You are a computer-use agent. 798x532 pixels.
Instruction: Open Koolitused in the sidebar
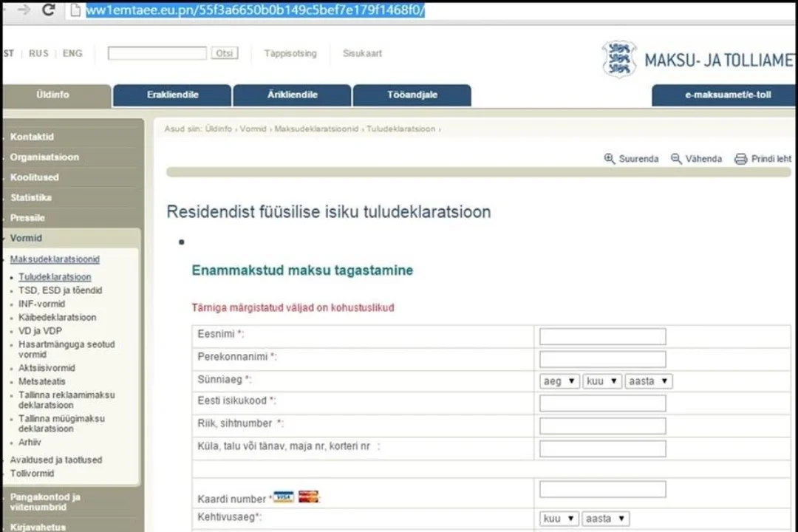(x=34, y=177)
